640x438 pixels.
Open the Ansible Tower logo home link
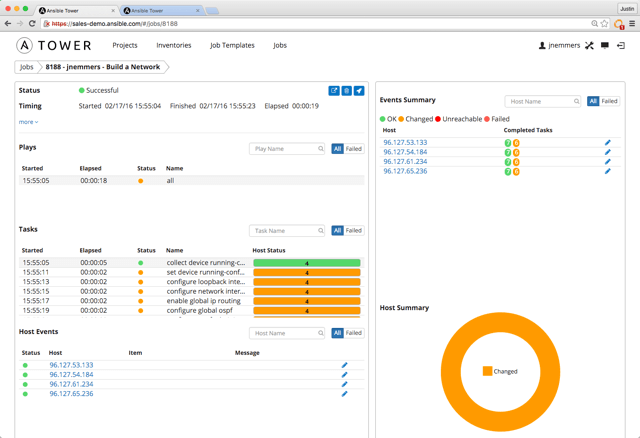54,45
